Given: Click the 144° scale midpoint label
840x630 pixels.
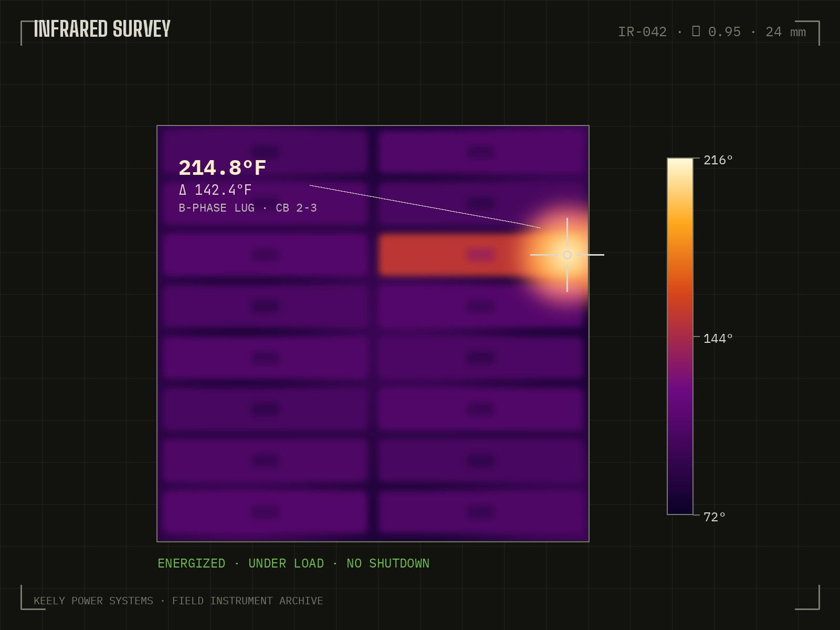Looking at the screenshot, I should click(x=718, y=339).
